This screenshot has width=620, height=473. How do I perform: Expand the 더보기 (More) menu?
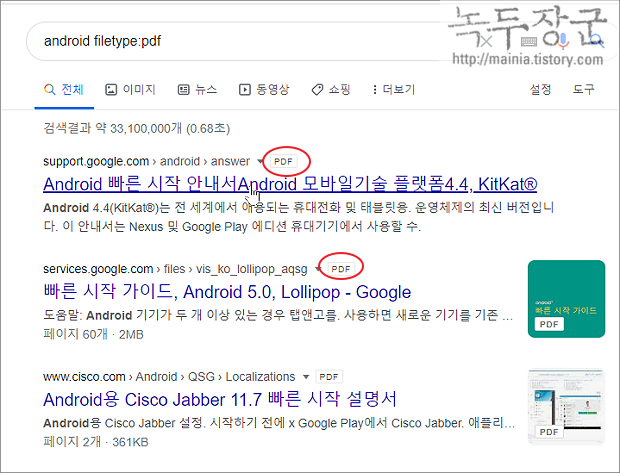[x=394, y=90]
